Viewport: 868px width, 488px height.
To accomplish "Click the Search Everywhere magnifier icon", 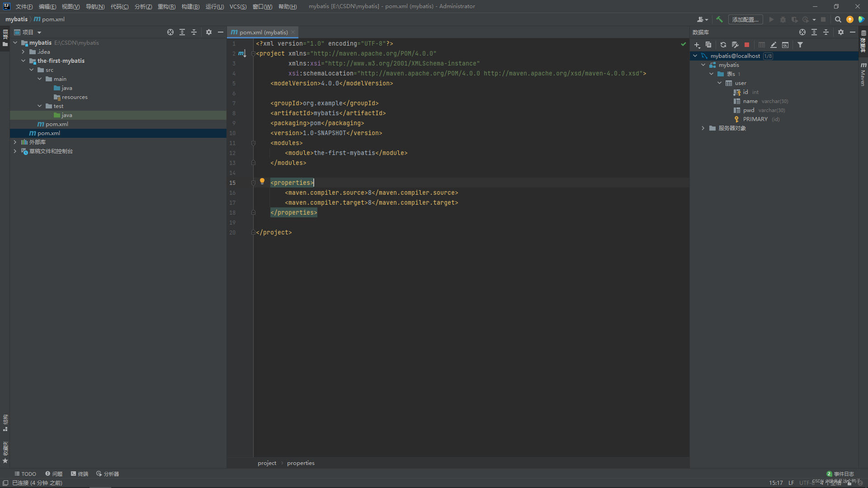I will pos(838,19).
